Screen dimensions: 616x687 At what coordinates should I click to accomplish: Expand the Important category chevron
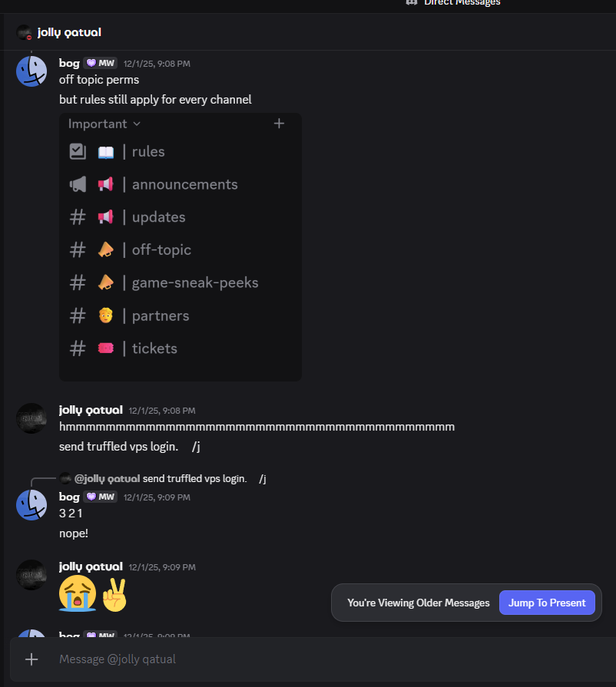click(137, 124)
